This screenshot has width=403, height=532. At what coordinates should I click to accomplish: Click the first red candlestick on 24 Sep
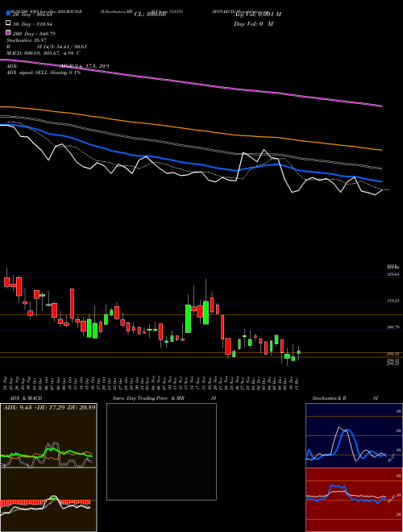6,282
